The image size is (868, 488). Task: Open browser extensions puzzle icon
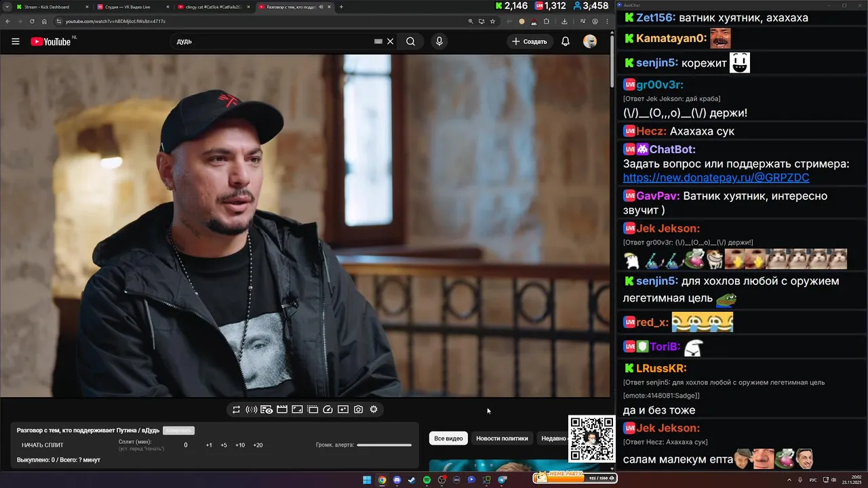click(x=547, y=21)
